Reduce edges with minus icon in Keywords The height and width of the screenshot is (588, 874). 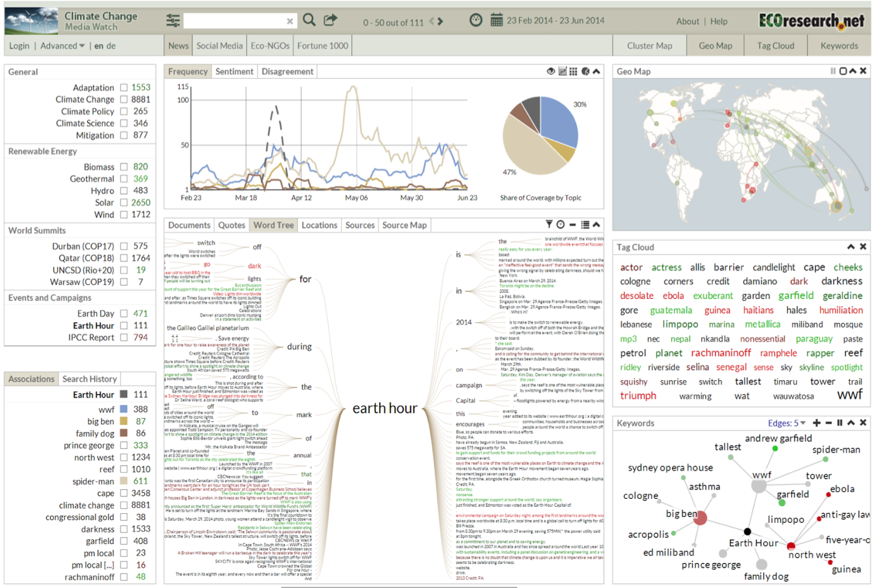[x=828, y=423]
